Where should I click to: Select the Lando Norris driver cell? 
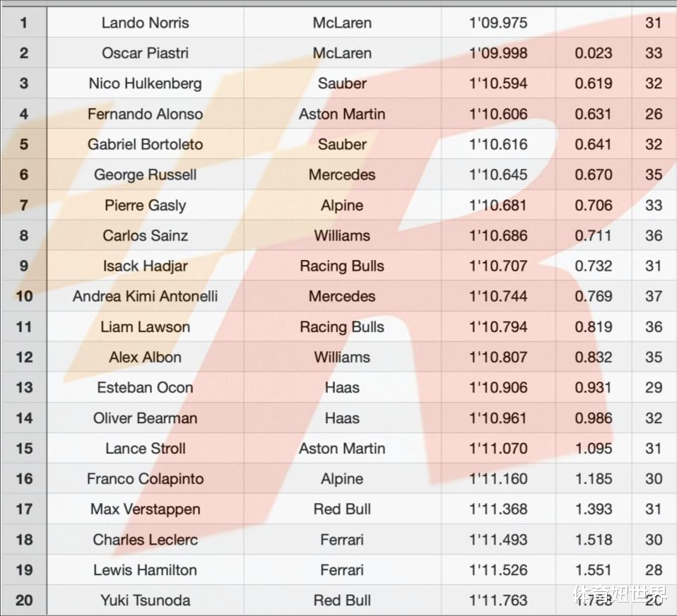point(145,23)
